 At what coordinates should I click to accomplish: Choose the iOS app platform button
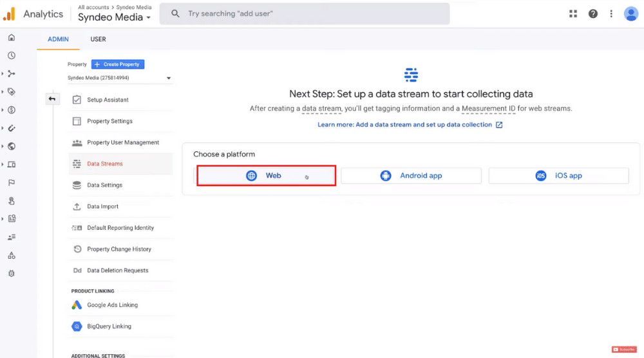[x=558, y=176]
